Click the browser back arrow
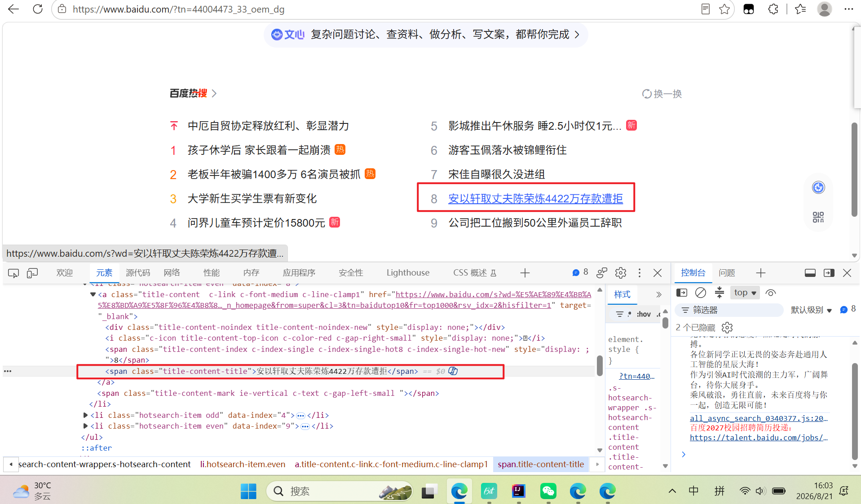Image resolution: width=861 pixels, height=504 pixels. pos(13,9)
